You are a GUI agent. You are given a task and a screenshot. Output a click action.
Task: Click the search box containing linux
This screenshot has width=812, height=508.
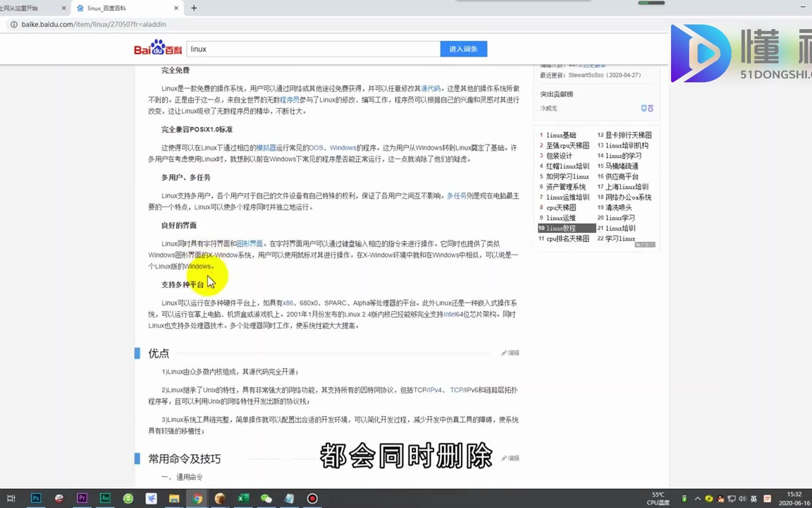(x=312, y=48)
